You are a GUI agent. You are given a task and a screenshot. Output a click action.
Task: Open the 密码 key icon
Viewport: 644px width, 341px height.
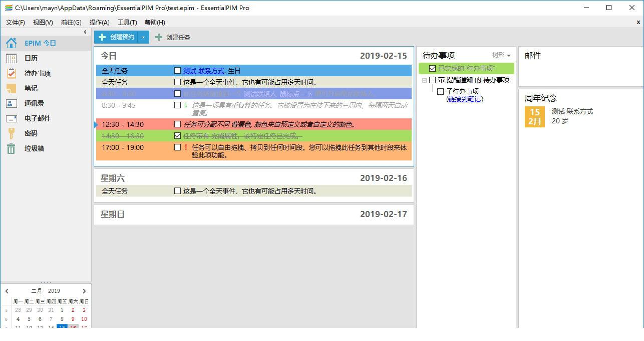[11, 133]
